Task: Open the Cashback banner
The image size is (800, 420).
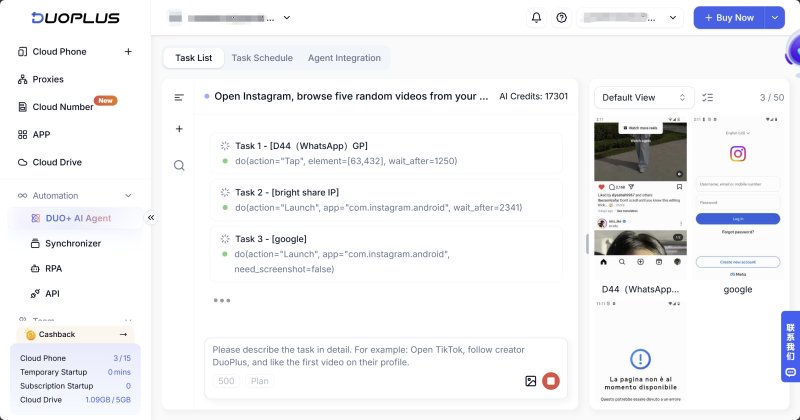Action: (x=76, y=334)
